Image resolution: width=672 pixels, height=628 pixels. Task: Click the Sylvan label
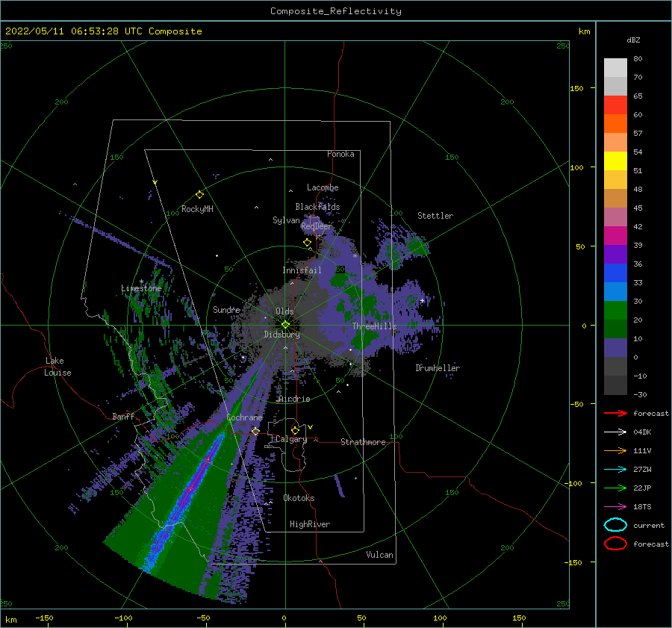[286, 220]
